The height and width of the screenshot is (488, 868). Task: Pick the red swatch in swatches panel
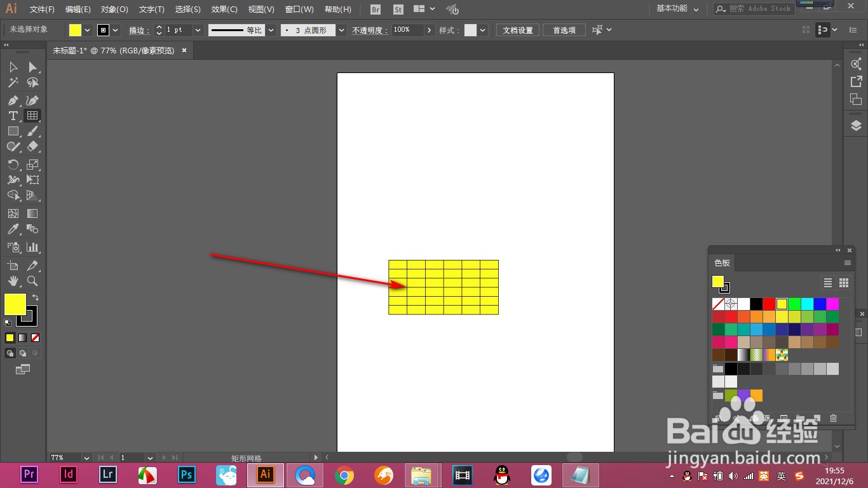[x=769, y=304]
